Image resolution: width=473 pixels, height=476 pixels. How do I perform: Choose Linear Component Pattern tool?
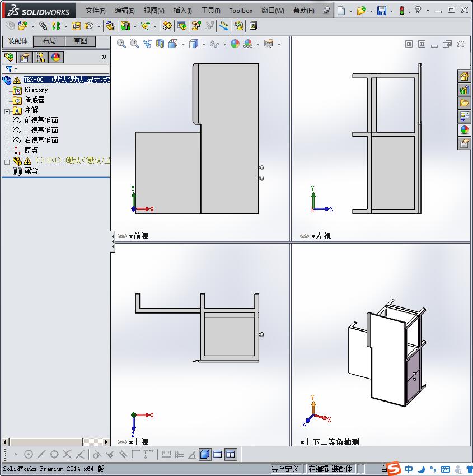point(56,26)
